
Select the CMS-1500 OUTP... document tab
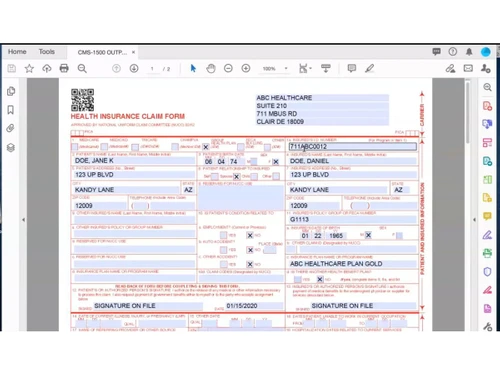click(x=102, y=52)
